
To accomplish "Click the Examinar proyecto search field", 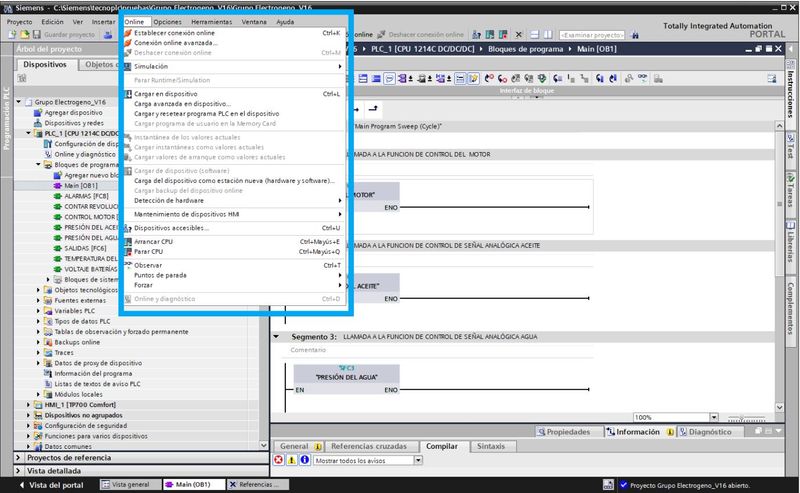I will [x=592, y=35].
